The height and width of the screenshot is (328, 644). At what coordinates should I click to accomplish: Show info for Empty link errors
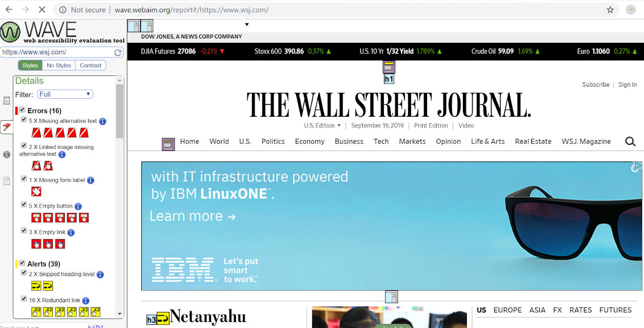pyautogui.click(x=71, y=232)
